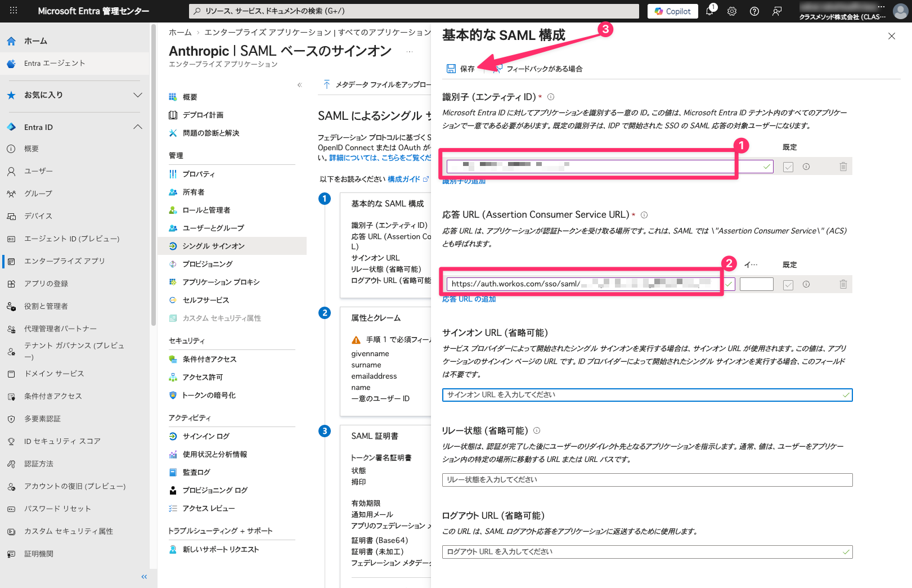
Task: Expand the お気に入り favorites section
Action: 138,95
